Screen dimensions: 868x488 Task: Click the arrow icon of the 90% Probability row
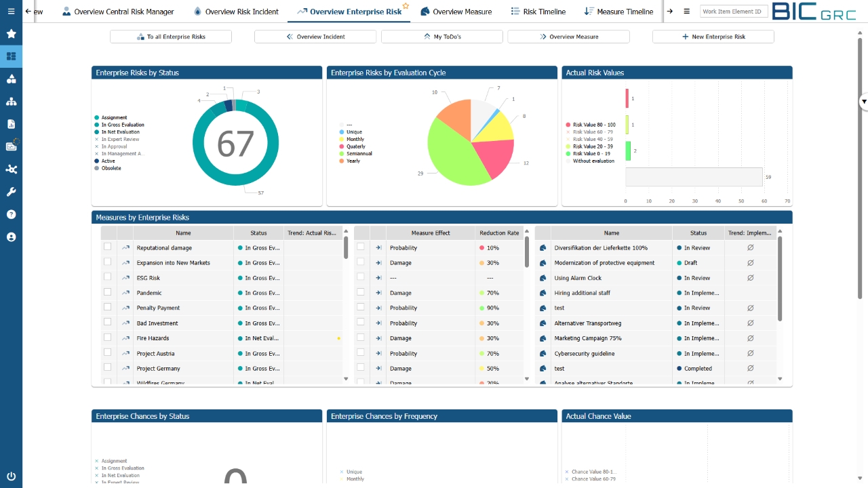(378, 308)
